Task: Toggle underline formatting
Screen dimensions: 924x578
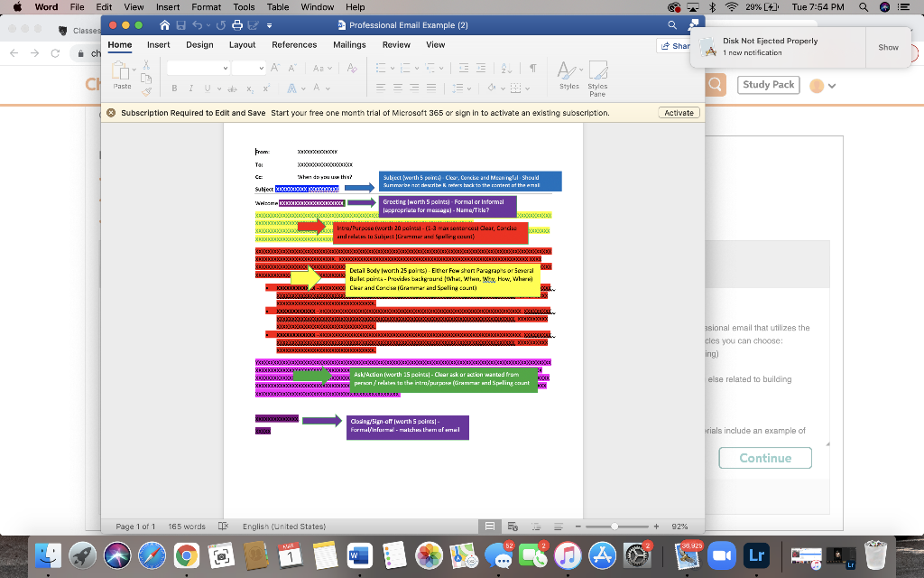Action: [x=208, y=88]
